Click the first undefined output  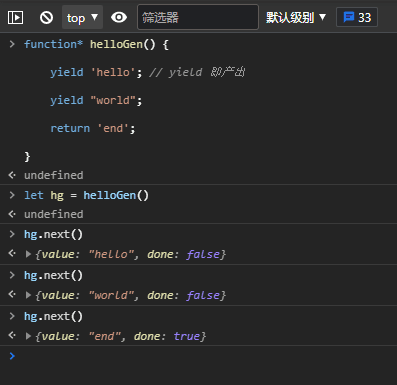pos(54,175)
